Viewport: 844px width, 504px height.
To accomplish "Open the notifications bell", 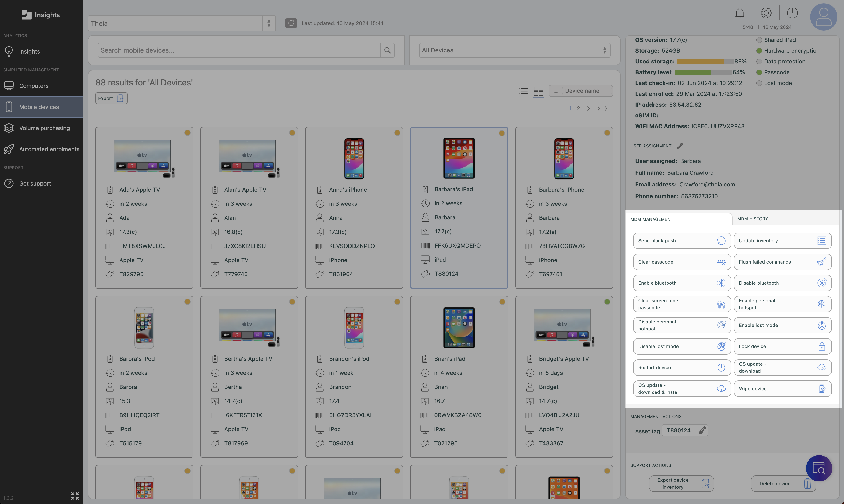I will (x=739, y=13).
